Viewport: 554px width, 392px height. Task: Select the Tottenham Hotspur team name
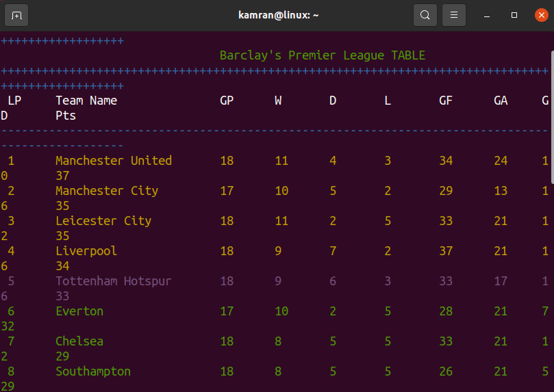[114, 281]
